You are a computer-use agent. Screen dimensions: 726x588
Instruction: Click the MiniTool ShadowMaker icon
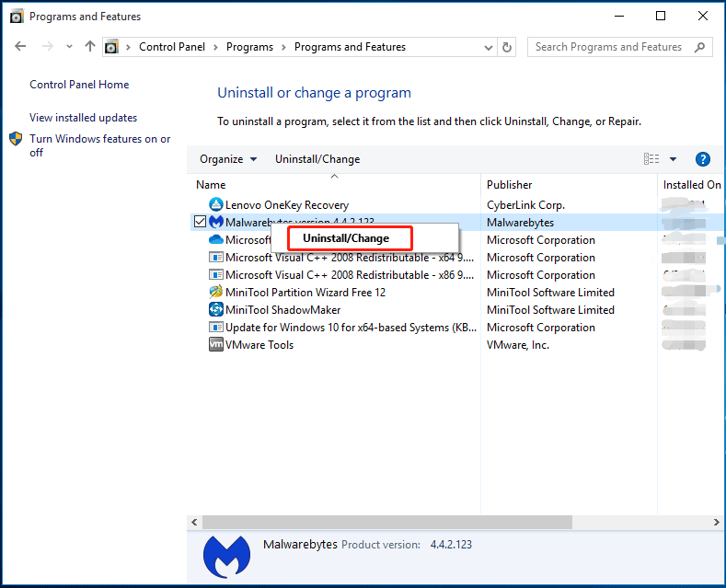click(215, 309)
